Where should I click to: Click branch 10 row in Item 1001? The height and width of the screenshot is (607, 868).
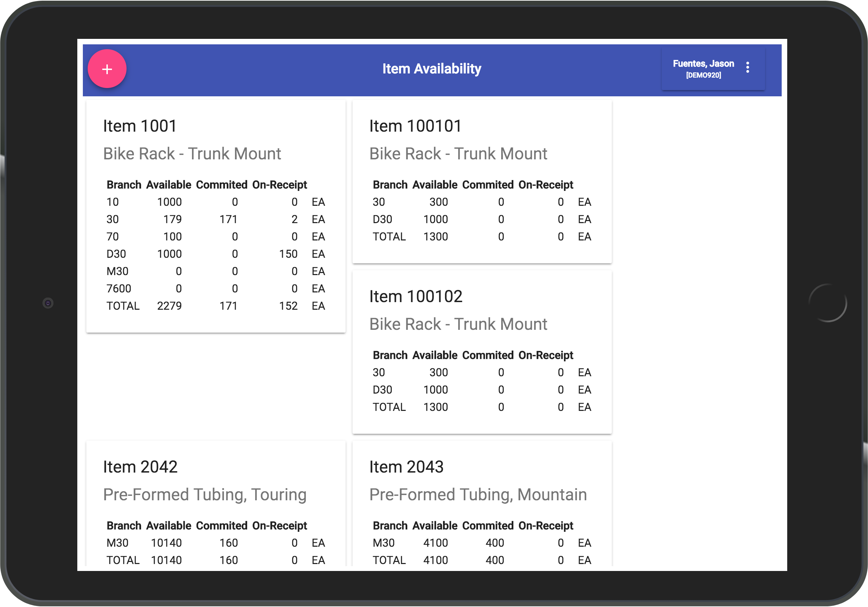[216, 202]
